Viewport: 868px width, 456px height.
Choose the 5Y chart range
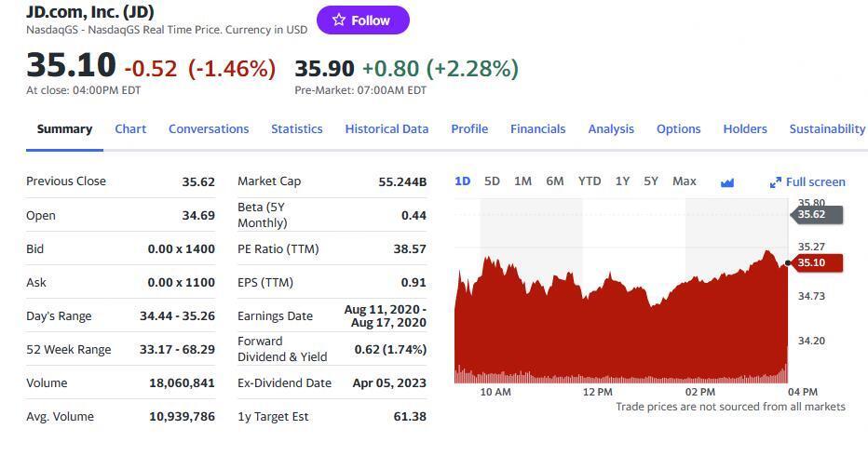tap(651, 181)
